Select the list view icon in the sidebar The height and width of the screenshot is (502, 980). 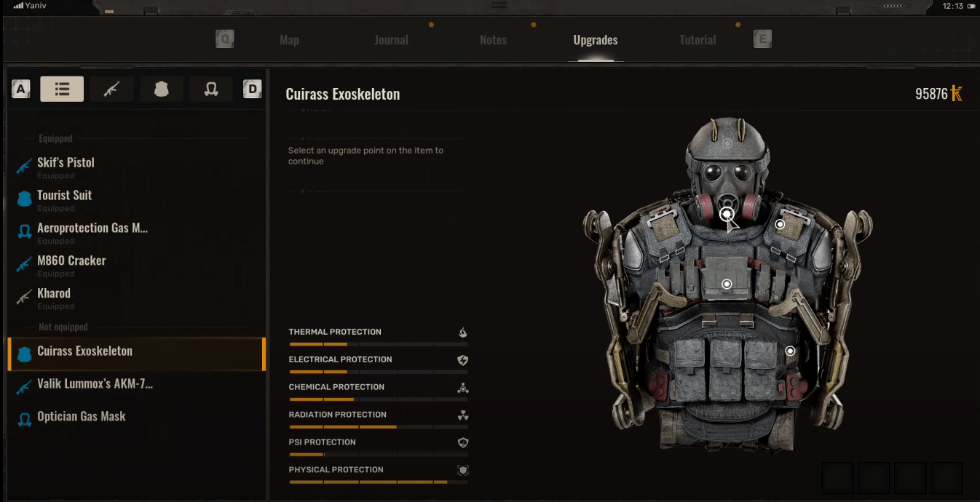pyautogui.click(x=62, y=89)
